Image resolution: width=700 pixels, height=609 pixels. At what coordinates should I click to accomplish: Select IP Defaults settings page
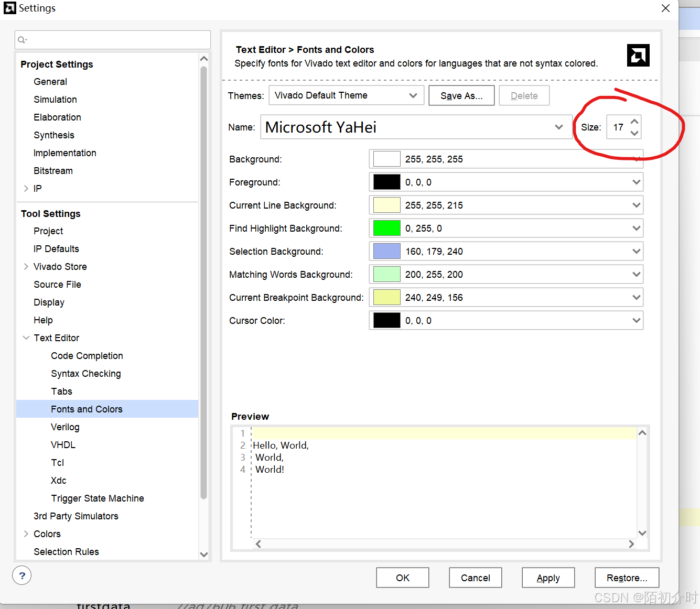[56, 249]
